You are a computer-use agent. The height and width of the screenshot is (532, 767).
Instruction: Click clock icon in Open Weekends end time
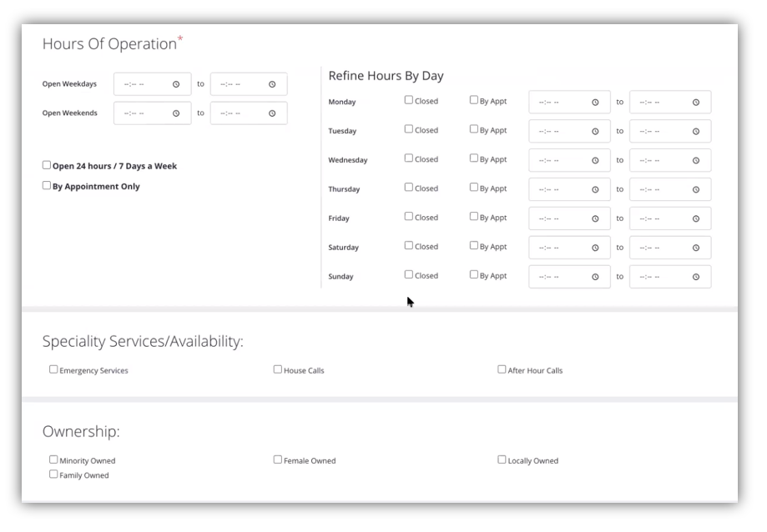pos(272,113)
